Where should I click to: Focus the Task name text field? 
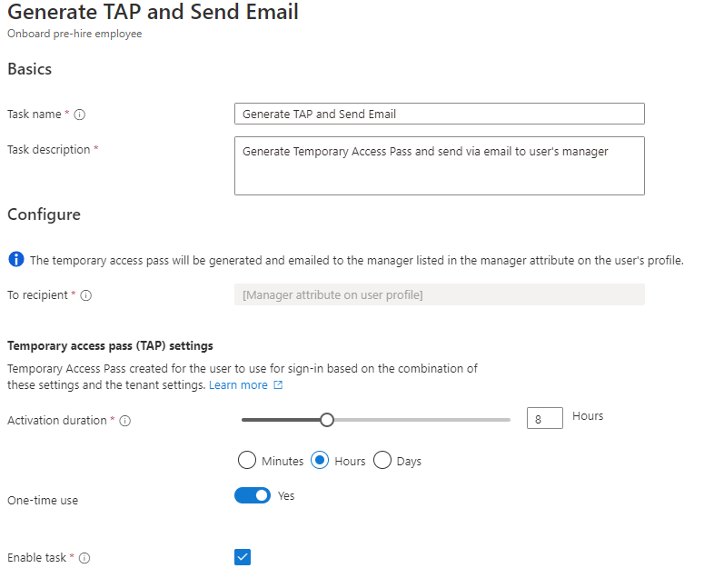tap(439, 114)
